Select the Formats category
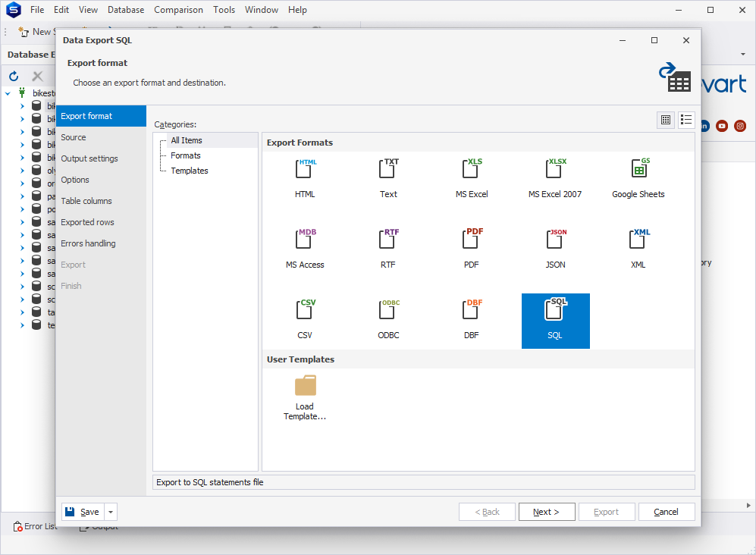 click(x=186, y=155)
